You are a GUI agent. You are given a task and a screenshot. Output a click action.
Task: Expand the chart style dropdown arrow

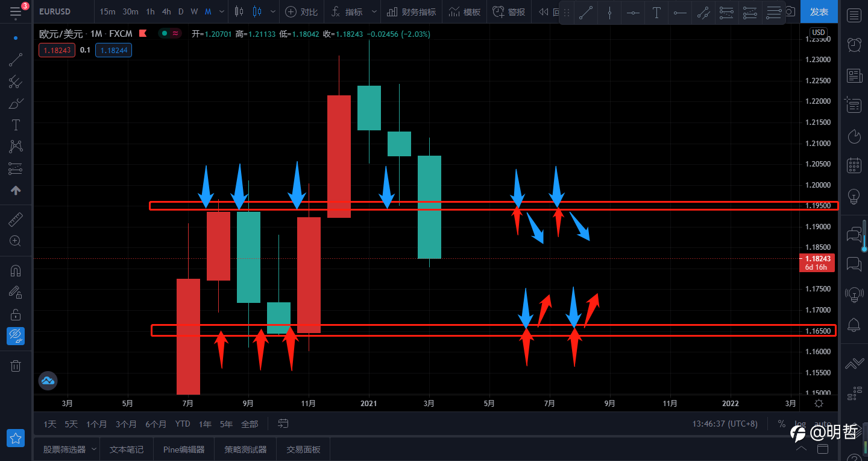274,11
